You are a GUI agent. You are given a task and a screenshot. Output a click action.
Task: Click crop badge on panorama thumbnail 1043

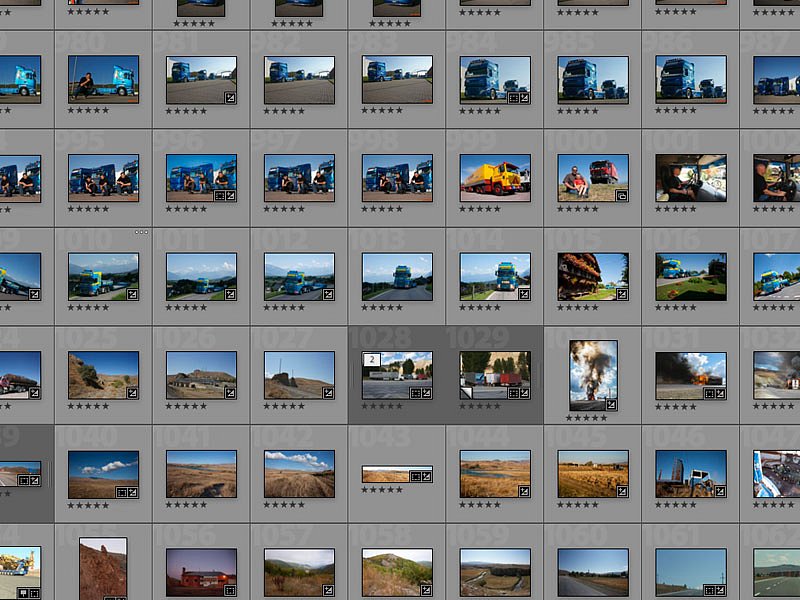click(x=416, y=477)
